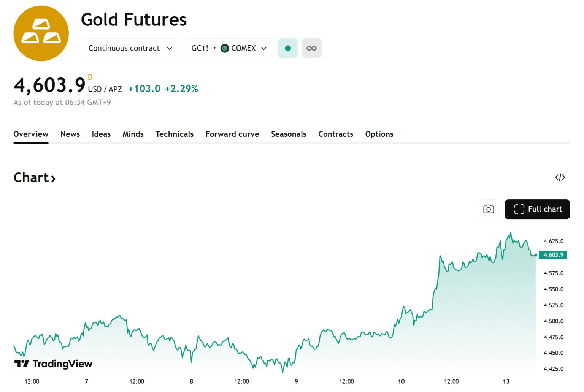Click the TradingView logo on chart
This screenshot has height=392, width=584.
point(54,364)
